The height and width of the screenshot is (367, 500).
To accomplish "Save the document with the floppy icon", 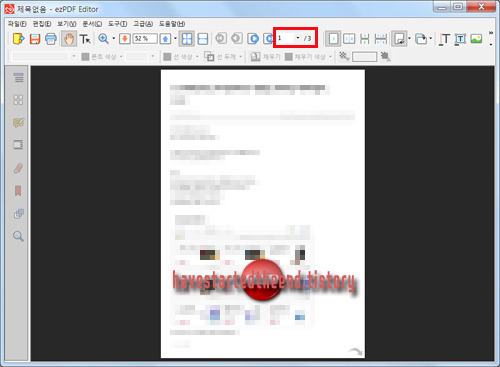I will pyautogui.click(x=35, y=39).
